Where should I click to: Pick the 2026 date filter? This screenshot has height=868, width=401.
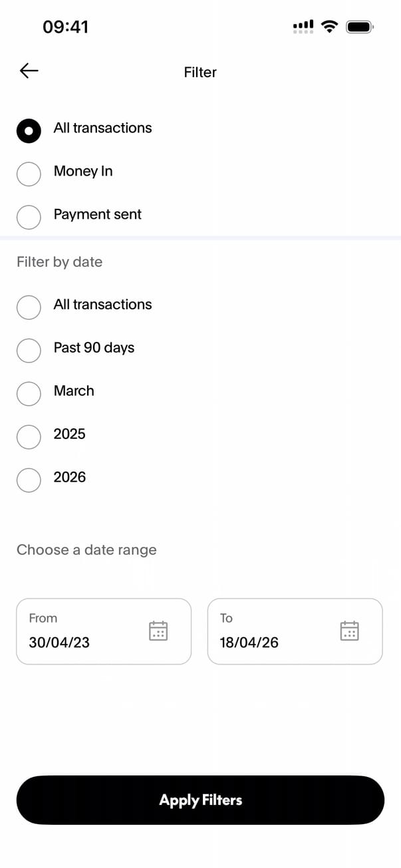(29, 480)
